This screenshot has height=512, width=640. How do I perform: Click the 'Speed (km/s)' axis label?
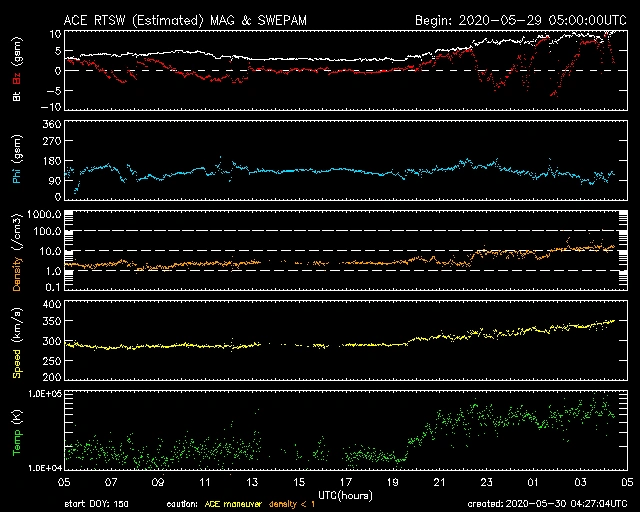[17, 343]
